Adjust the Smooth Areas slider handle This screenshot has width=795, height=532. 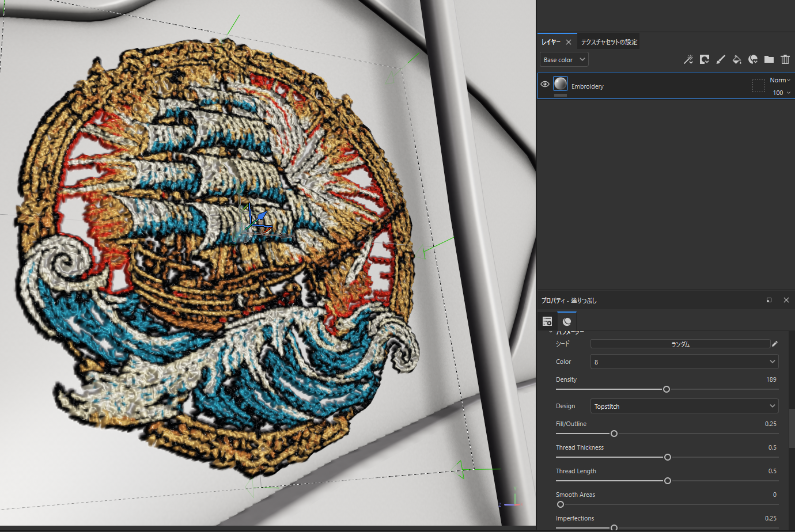561,504
